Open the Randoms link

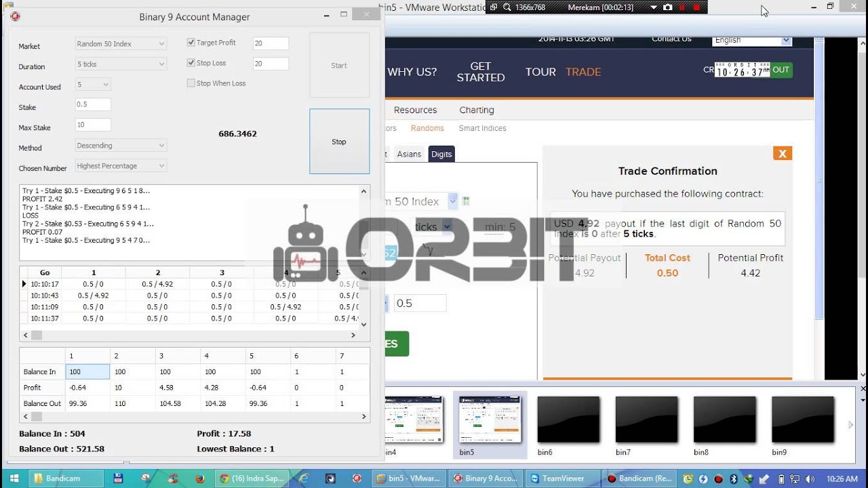click(427, 128)
